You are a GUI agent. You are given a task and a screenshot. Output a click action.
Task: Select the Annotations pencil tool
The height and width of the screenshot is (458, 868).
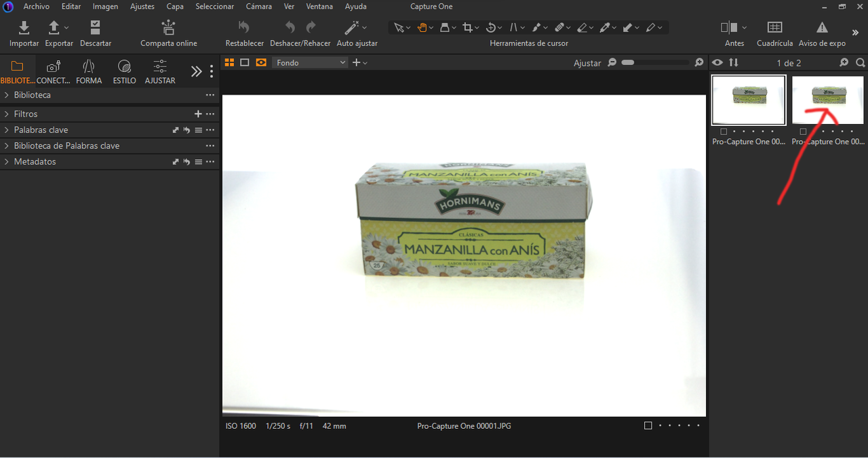click(x=650, y=28)
